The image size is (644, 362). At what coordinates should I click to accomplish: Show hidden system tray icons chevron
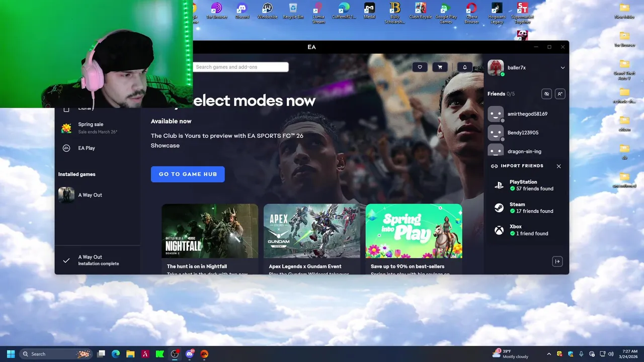click(x=549, y=354)
